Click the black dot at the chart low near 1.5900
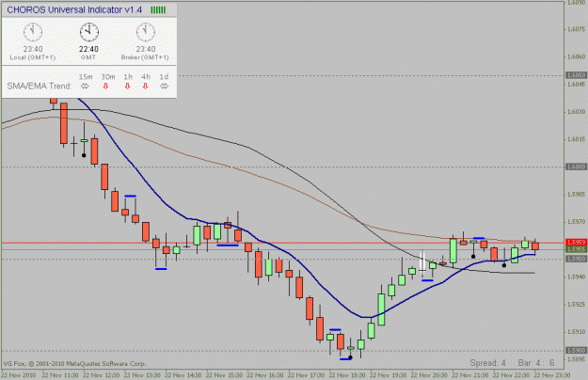 tap(350, 357)
